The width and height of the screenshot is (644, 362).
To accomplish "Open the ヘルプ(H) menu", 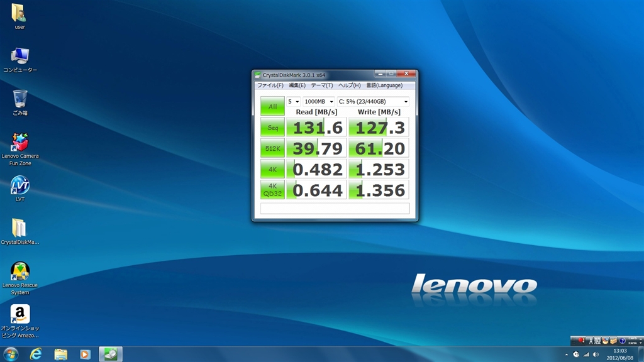I will (x=349, y=85).
